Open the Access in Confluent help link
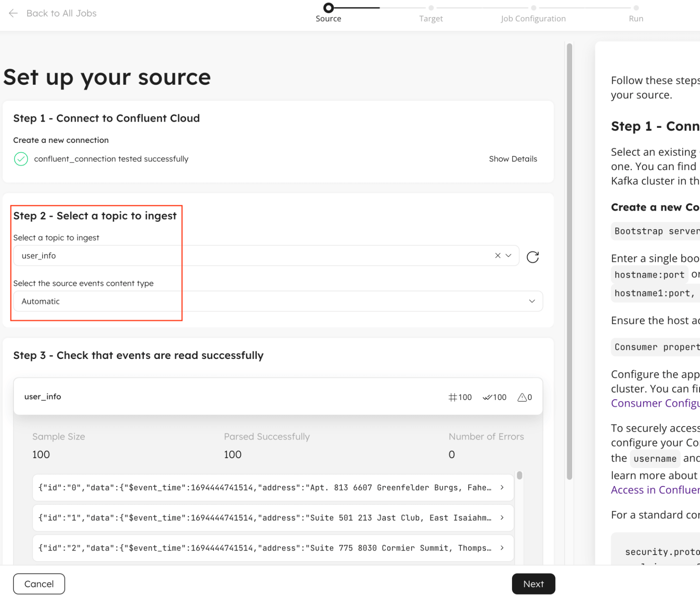The width and height of the screenshot is (700, 598). coord(655,490)
